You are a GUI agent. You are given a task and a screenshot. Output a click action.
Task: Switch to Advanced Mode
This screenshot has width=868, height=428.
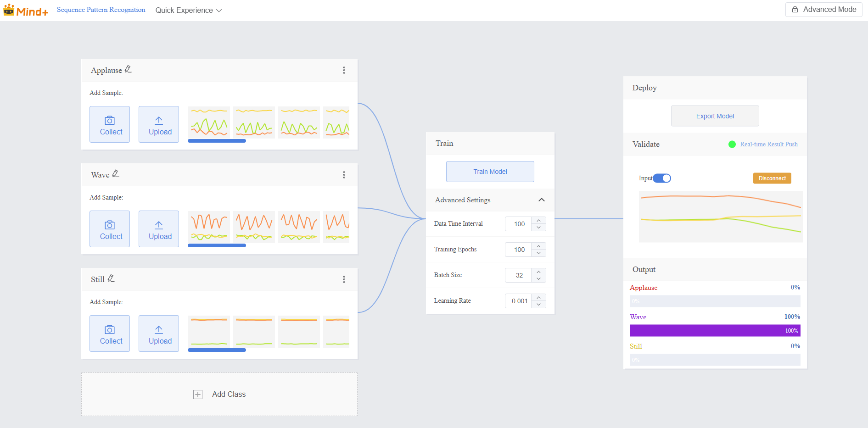pyautogui.click(x=824, y=10)
